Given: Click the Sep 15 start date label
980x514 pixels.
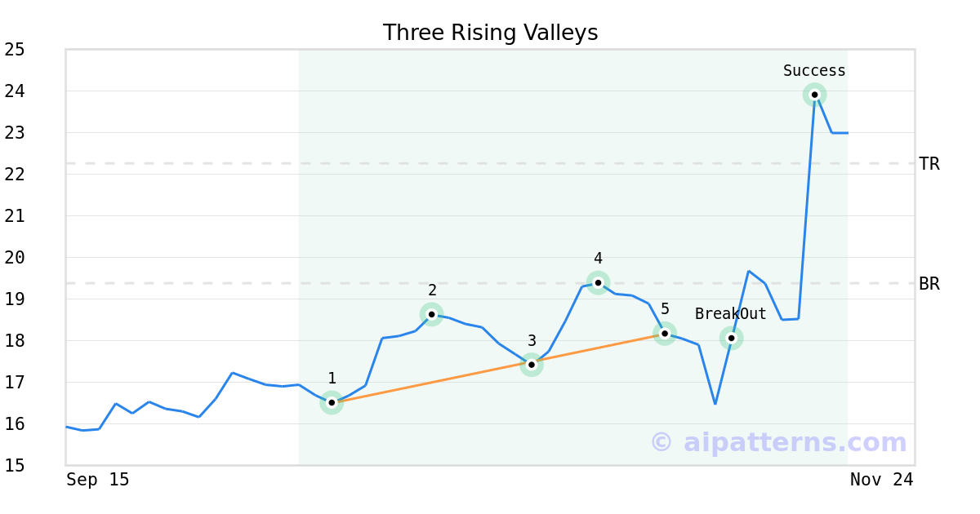Looking at the screenshot, I should (x=98, y=480).
